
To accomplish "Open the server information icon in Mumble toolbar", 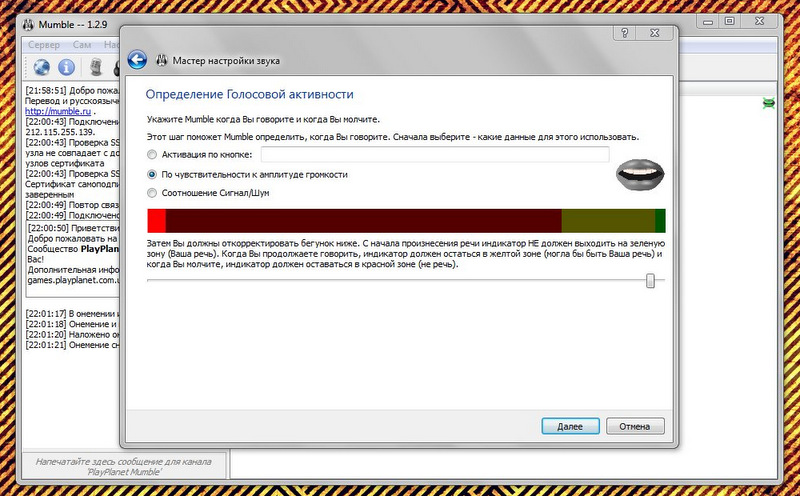I will [66, 67].
